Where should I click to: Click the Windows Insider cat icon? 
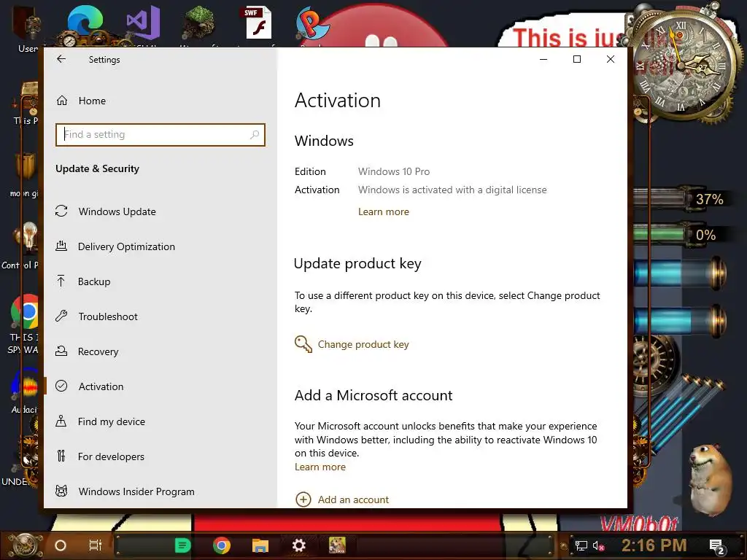pyautogui.click(x=61, y=491)
